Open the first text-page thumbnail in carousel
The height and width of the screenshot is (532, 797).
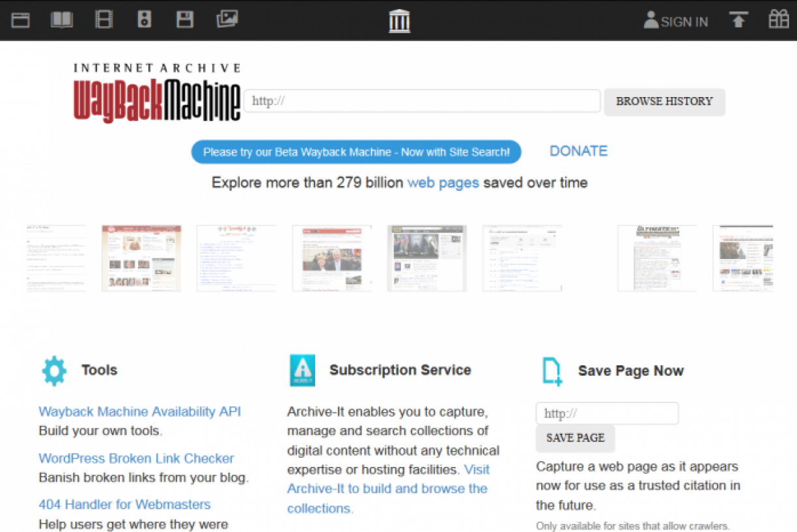(56, 259)
